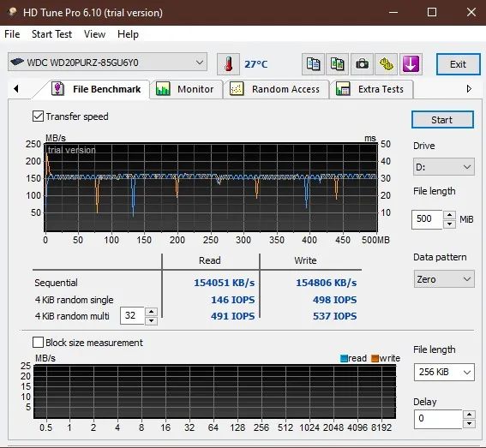Minimize the HD Tune Pro window

pyautogui.click(x=393, y=12)
